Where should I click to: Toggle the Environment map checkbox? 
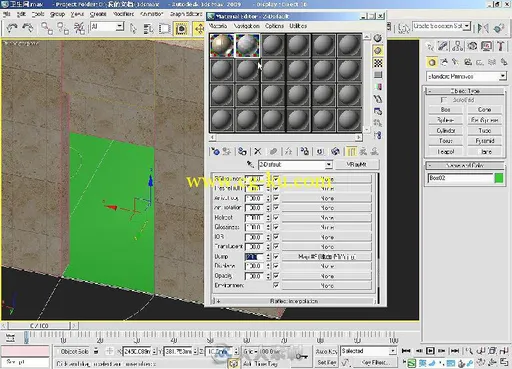pos(276,285)
